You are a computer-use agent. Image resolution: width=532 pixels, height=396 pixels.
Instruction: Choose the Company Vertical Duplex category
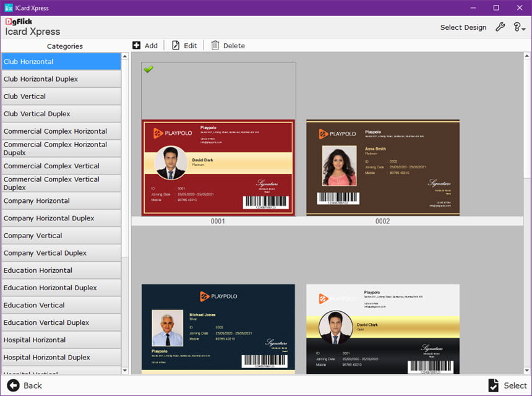pyautogui.click(x=61, y=253)
